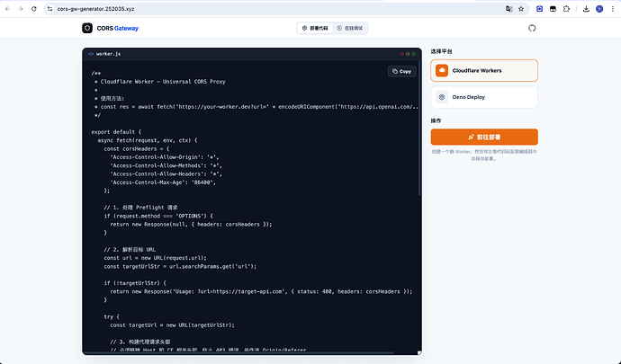Click the worker.js file label
The image size is (621, 364).
(108, 54)
